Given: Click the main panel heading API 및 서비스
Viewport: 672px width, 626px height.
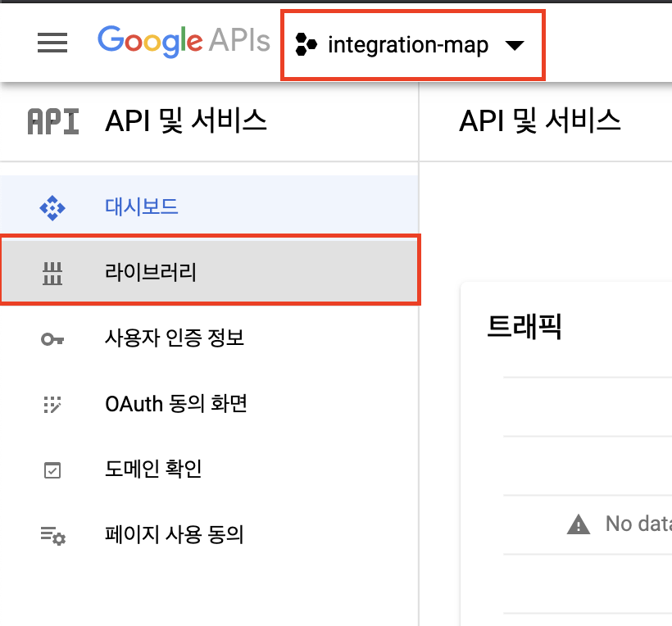Looking at the screenshot, I should click(x=540, y=120).
